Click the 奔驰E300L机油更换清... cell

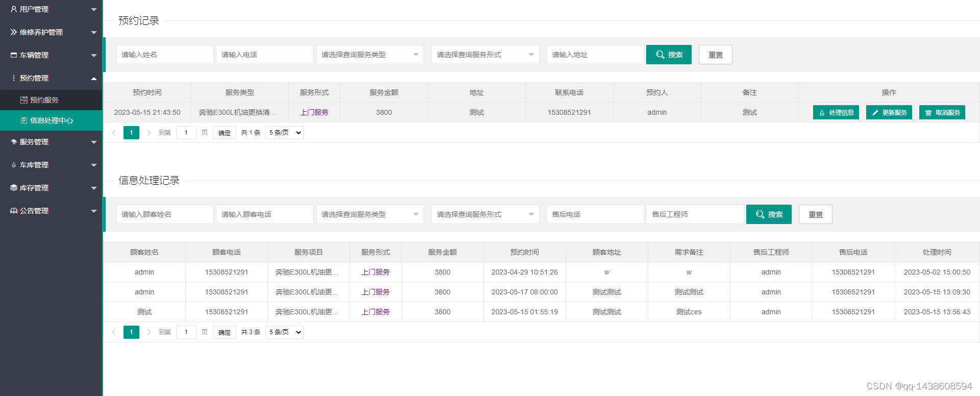240,112
